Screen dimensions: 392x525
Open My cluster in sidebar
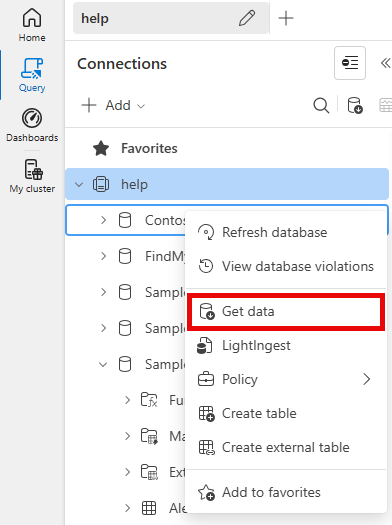tap(32, 176)
